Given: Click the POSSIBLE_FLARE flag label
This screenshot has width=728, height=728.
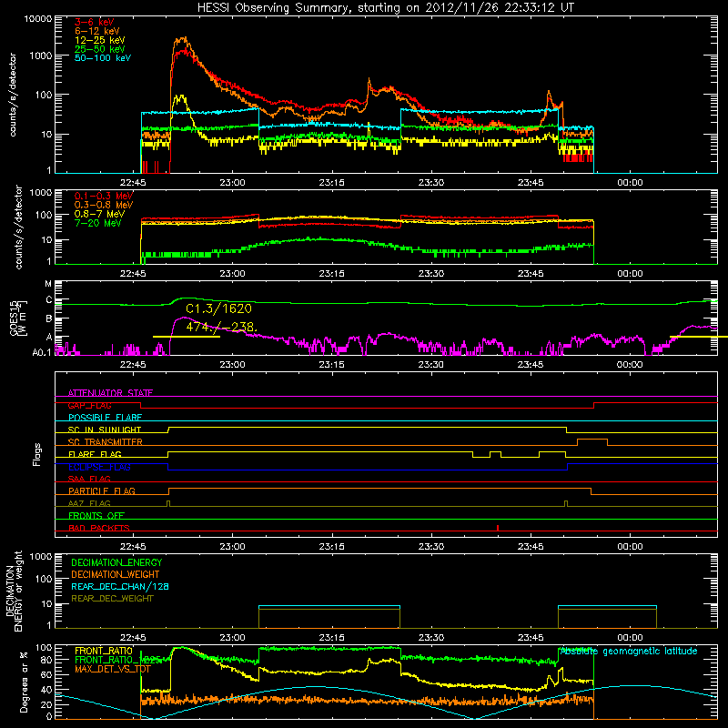Looking at the screenshot, I should (x=105, y=418).
